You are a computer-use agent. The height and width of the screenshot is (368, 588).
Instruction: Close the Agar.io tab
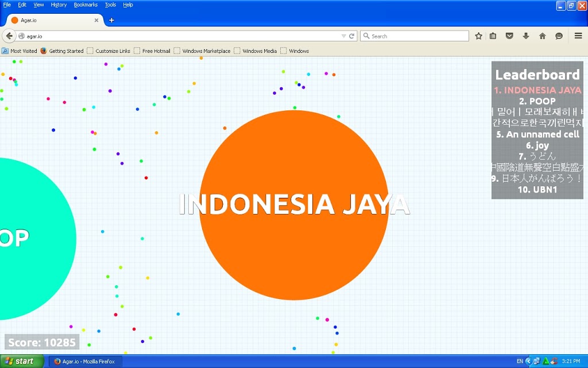click(96, 20)
